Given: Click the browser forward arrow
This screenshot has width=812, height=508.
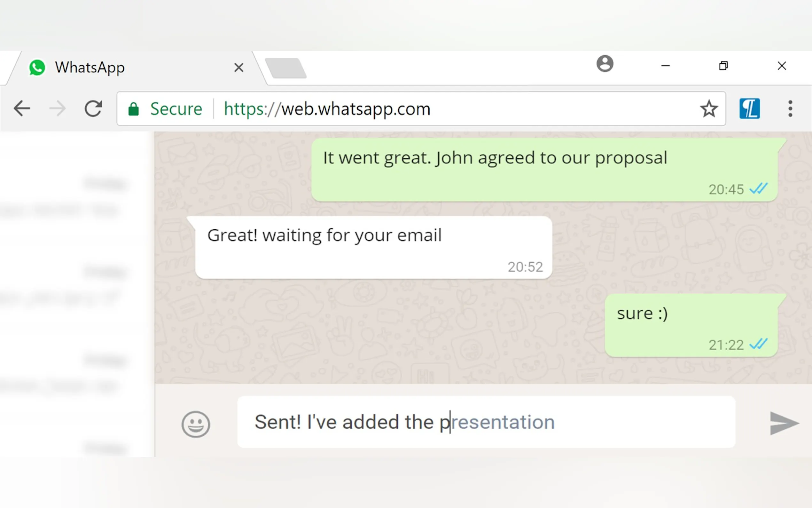Looking at the screenshot, I should 58,108.
